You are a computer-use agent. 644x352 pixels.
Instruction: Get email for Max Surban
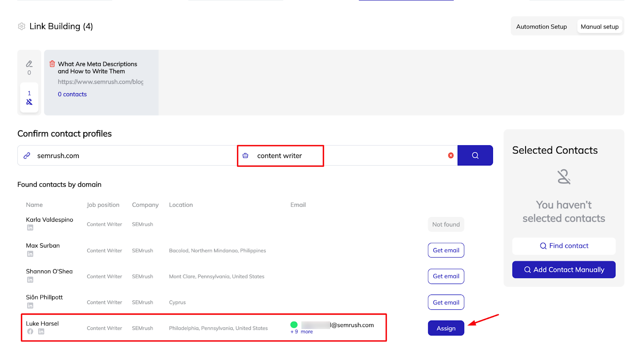(446, 250)
